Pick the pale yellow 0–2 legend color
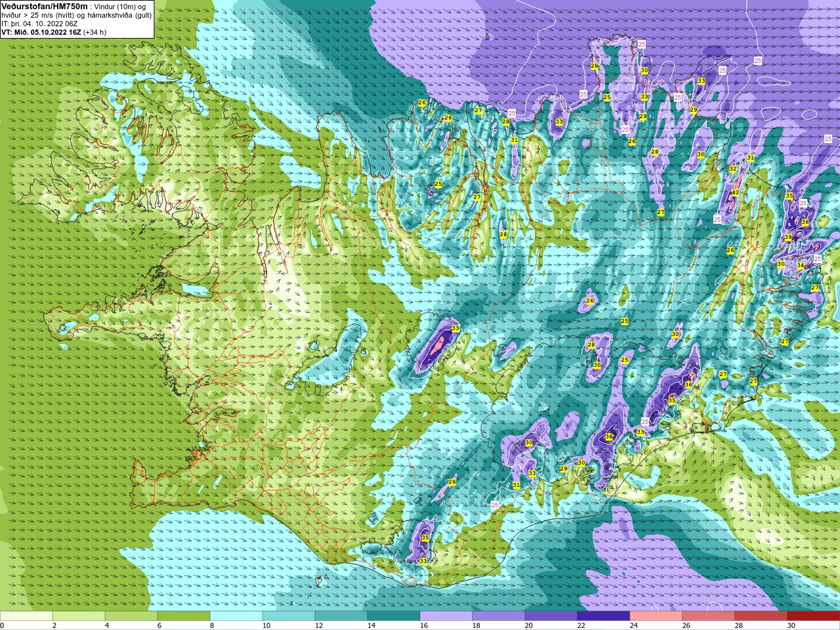The image size is (840, 630). [x=26, y=616]
